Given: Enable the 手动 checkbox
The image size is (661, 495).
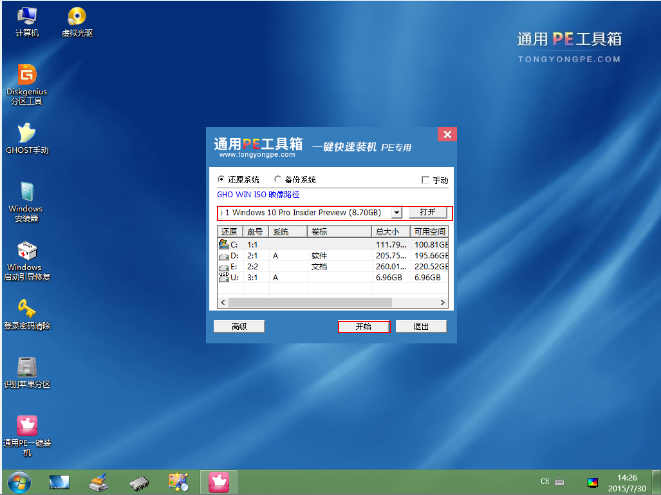Looking at the screenshot, I should tap(425, 180).
